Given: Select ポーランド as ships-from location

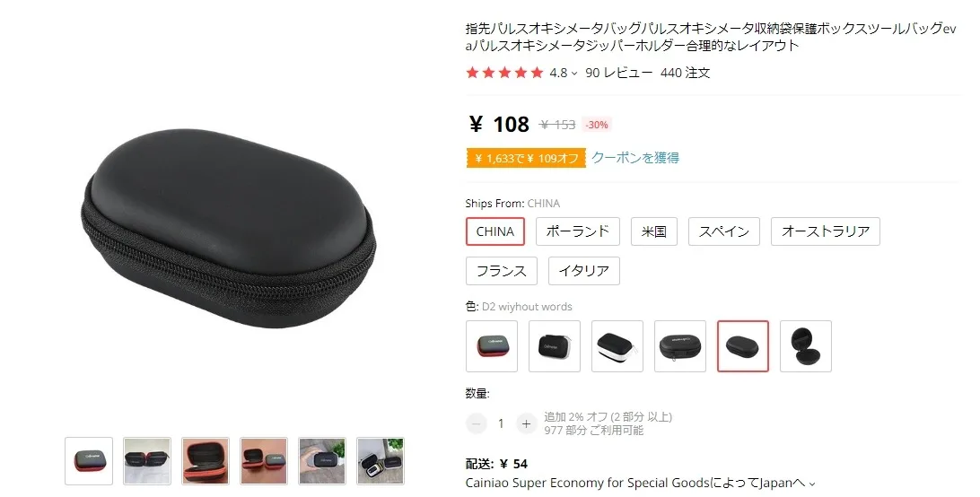Looking at the screenshot, I should (578, 231).
